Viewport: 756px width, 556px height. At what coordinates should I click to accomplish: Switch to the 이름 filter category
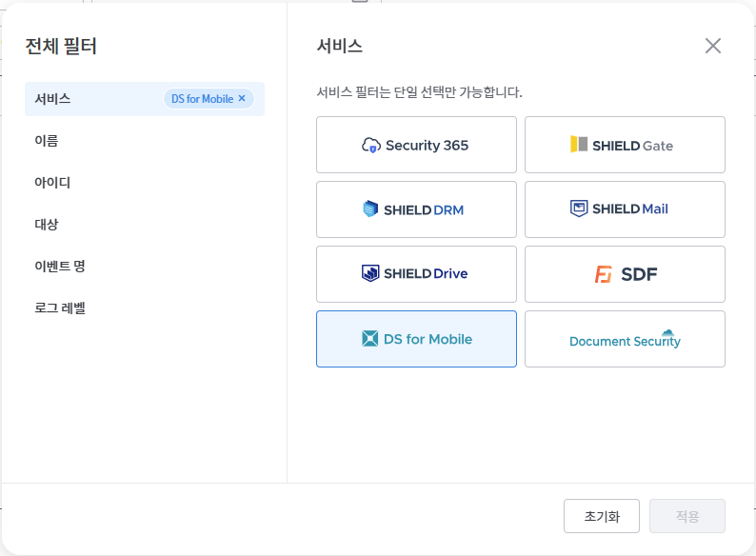click(x=47, y=141)
